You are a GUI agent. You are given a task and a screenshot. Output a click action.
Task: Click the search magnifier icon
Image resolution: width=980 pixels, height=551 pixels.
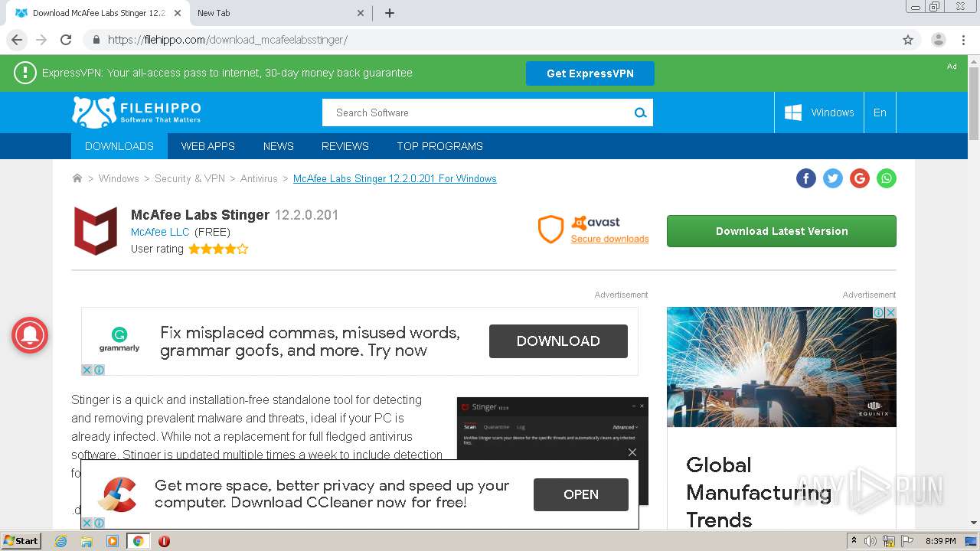640,112
